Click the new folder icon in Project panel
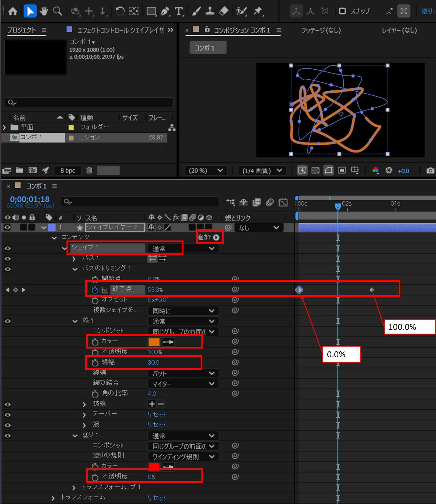 click(20, 170)
